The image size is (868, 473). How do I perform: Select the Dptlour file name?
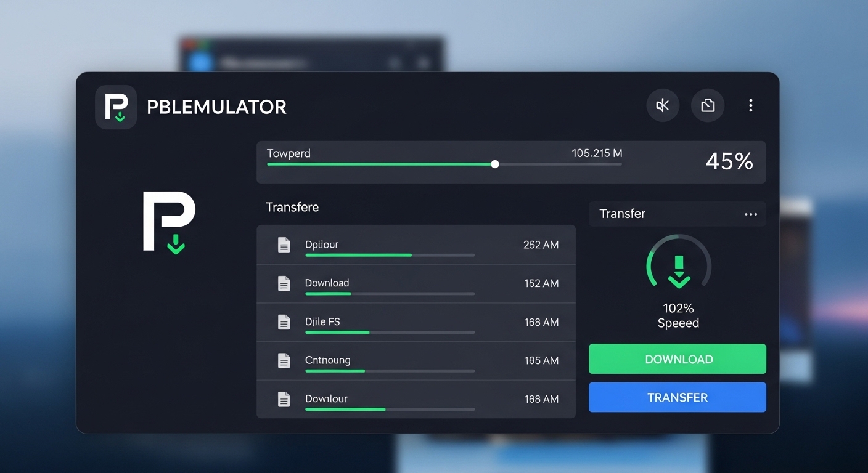coord(322,245)
